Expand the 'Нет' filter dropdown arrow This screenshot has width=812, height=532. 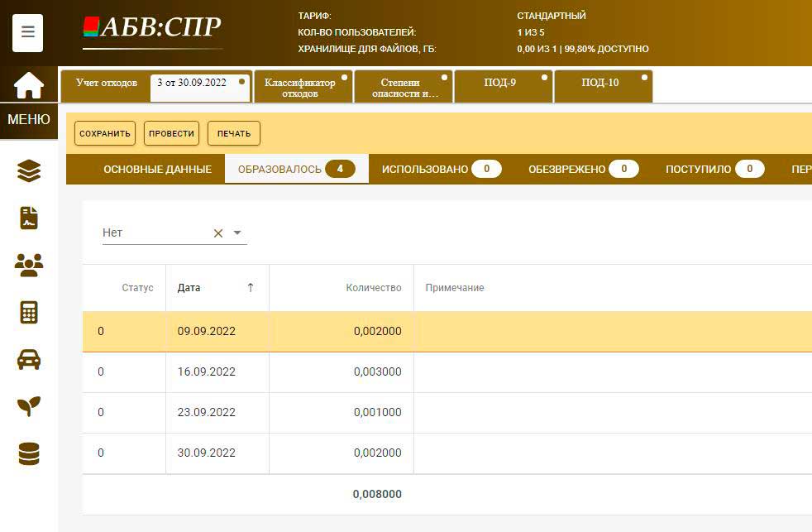[237, 233]
